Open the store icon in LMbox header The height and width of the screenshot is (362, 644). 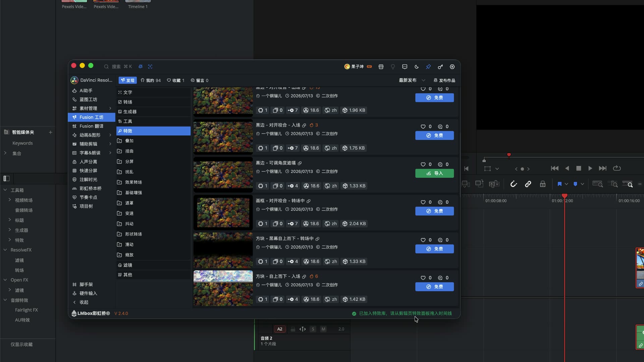[381, 67]
